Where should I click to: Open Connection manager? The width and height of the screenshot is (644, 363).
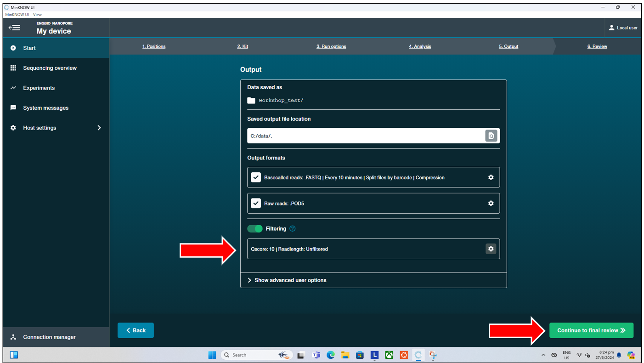click(x=56, y=337)
